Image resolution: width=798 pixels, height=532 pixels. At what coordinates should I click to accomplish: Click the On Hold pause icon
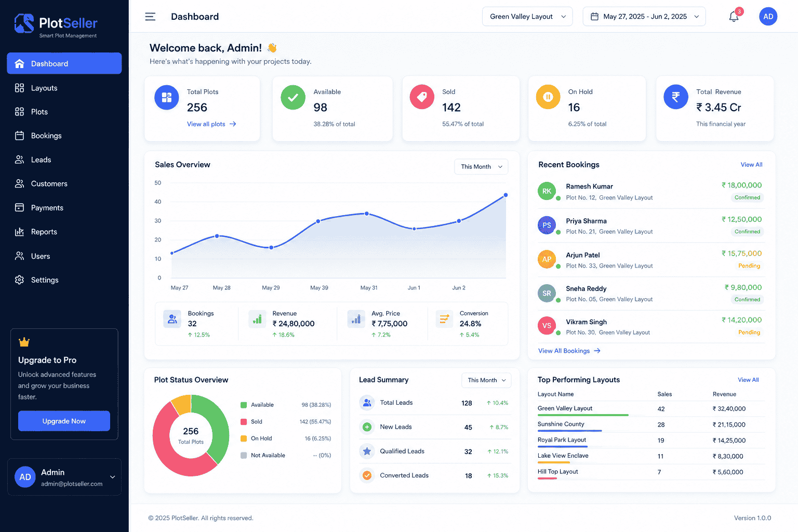[x=548, y=97]
